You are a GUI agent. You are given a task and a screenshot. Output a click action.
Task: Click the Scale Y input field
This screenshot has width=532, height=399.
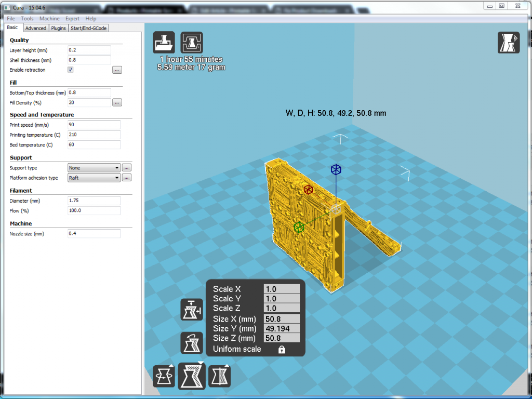click(282, 299)
